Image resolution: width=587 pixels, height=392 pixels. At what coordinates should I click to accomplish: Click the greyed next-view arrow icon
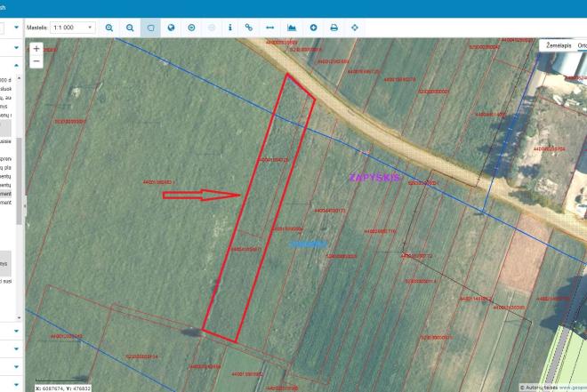pos(212,28)
